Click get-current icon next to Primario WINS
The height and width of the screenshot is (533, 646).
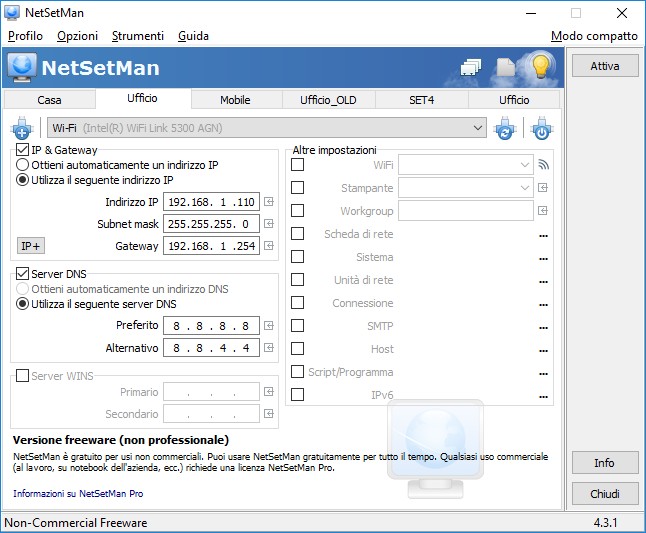pos(269,392)
